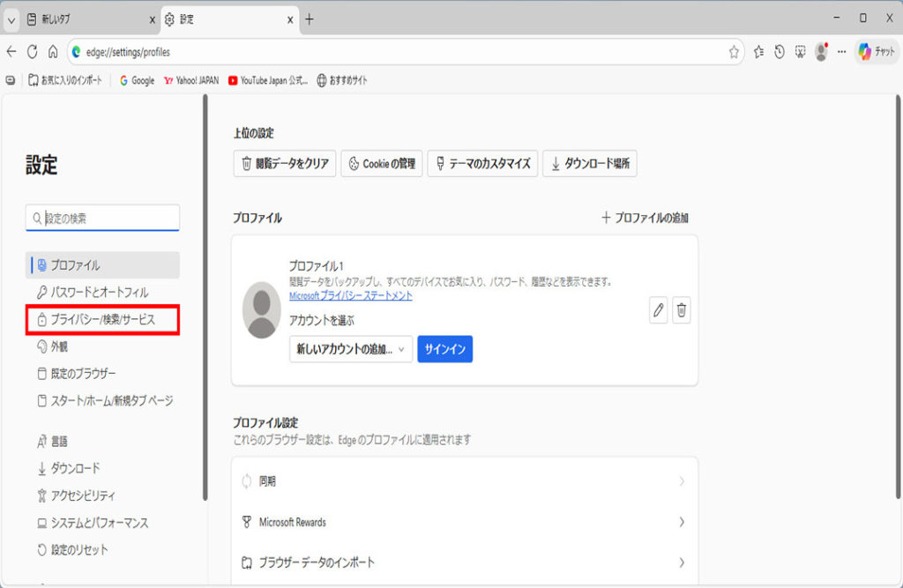Click the profile avatar icon in the toolbar

point(821,52)
